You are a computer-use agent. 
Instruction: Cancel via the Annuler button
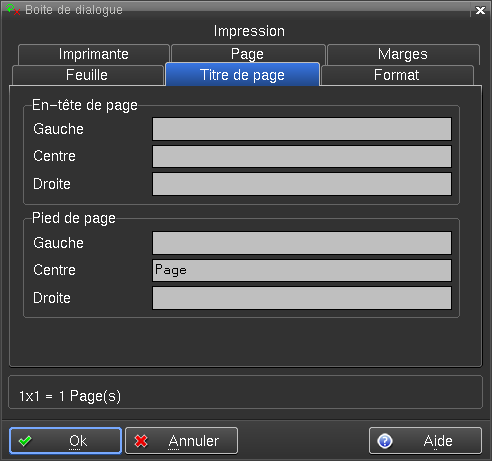(x=181, y=441)
